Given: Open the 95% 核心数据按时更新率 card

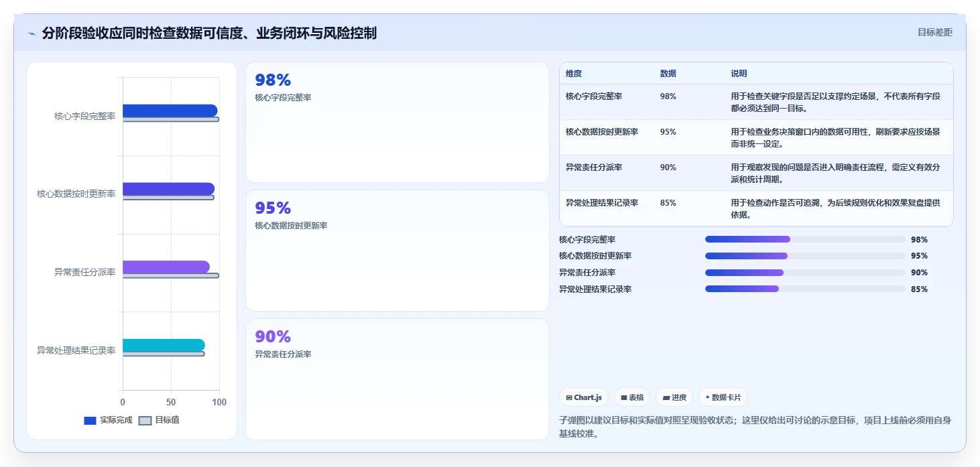Looking at the screenshot, I should 397,251.
